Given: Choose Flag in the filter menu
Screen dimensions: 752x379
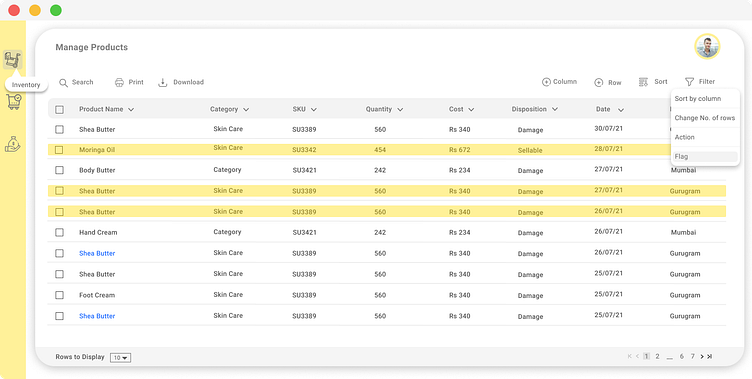Looking at the screenshot, I should pyautogui.click(x=705, y=156).
